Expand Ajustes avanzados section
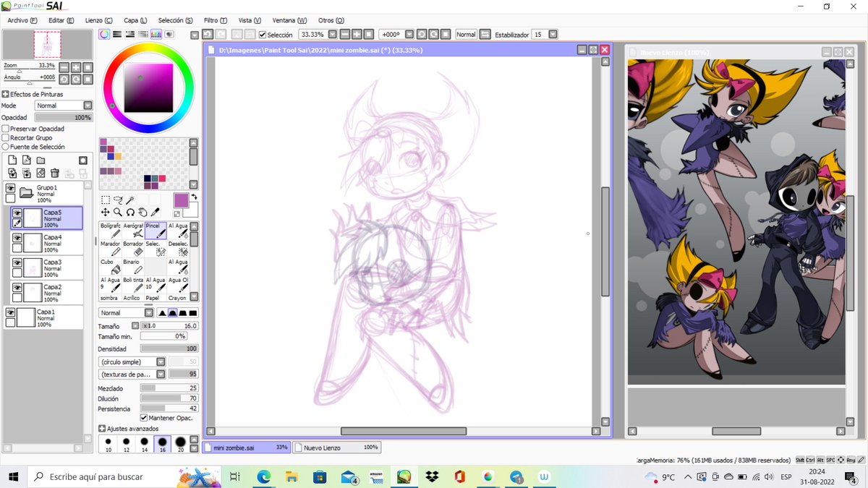 102,429
